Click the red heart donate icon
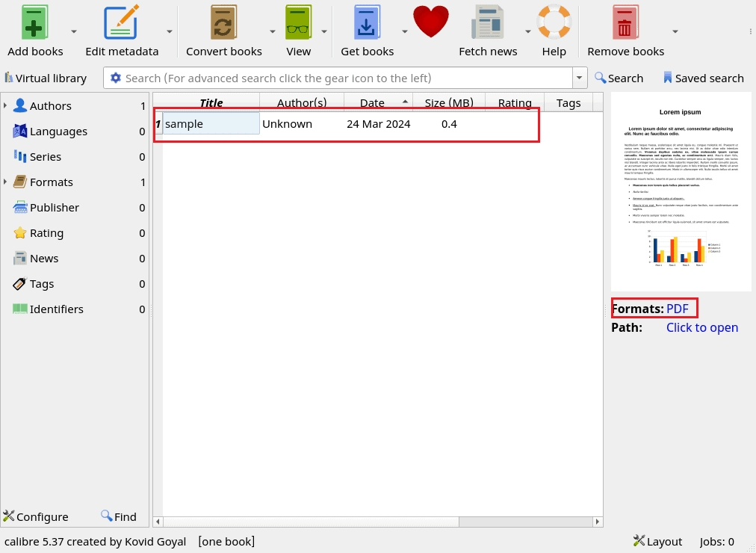Image resolution: width=756 pixels, height=553 pixels. (x=431, y=22)
